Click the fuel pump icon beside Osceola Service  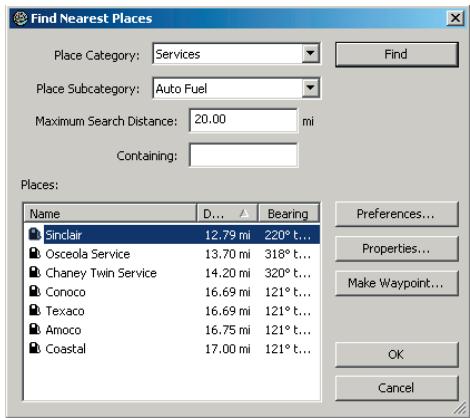coord(35,253)
